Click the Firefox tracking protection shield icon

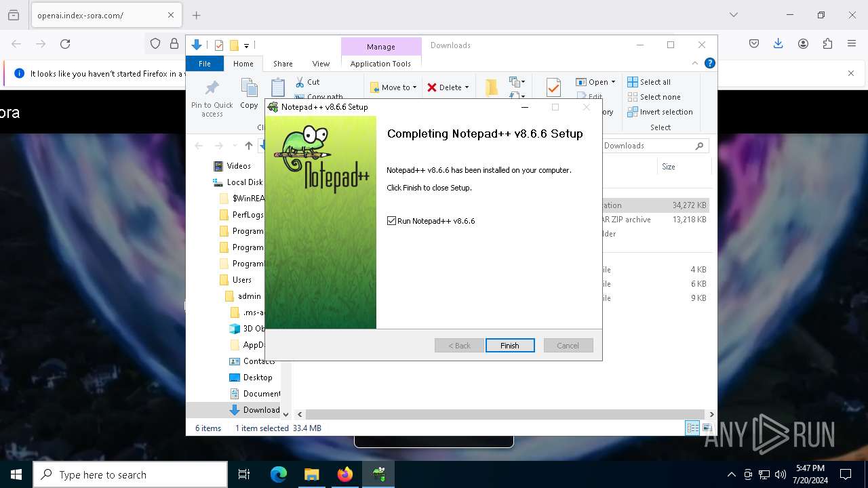tap(155, 44)
